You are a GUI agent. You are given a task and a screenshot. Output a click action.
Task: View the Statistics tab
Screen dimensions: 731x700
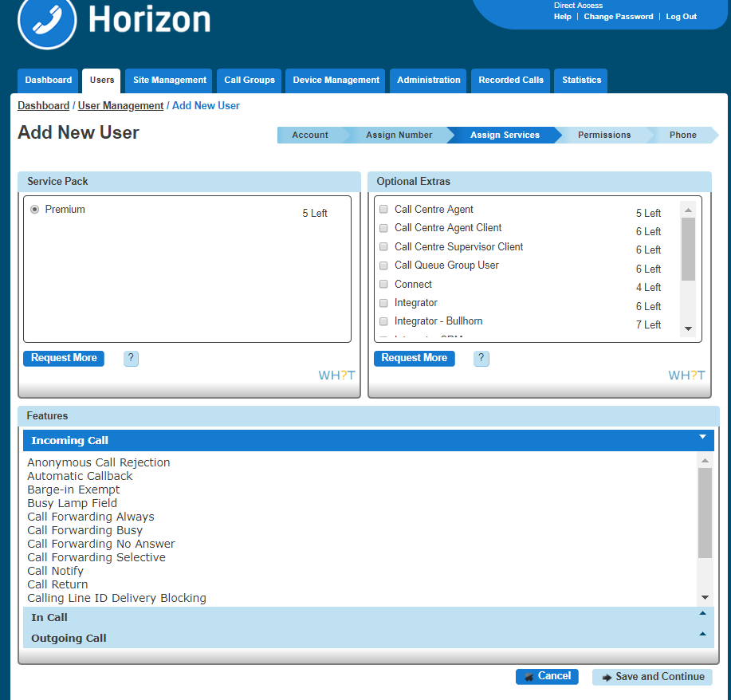[x=581, y=81]
